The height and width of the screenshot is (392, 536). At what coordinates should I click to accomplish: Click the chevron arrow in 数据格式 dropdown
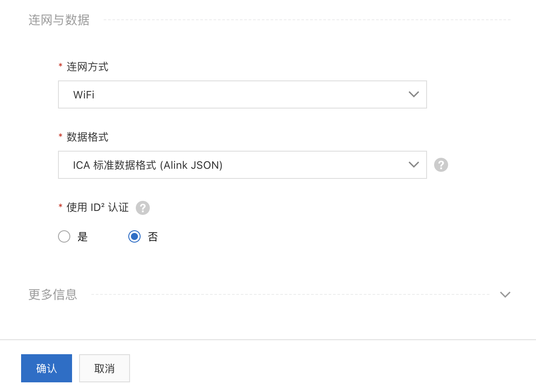click(414, 165)
